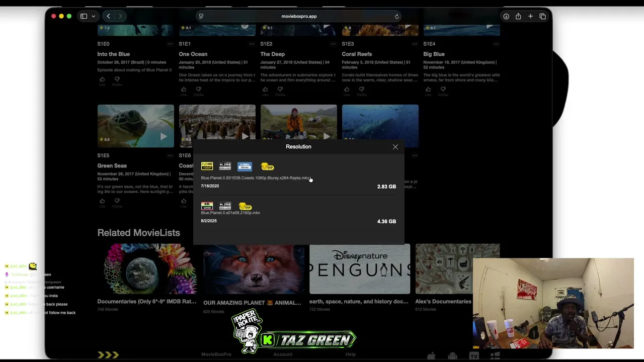Toggle the Safari sidebar

pyautogui.click(x=84, y=16)
